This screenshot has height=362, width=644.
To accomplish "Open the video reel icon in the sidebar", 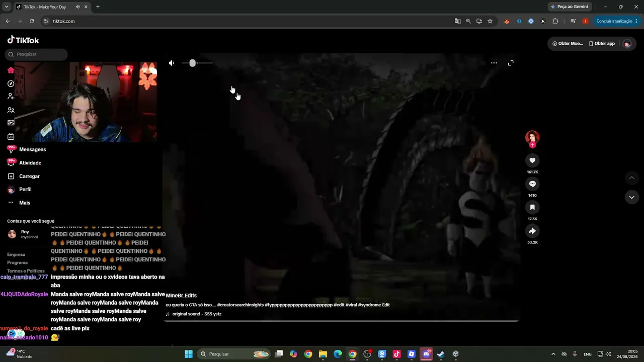I will [x=11, y=123].
